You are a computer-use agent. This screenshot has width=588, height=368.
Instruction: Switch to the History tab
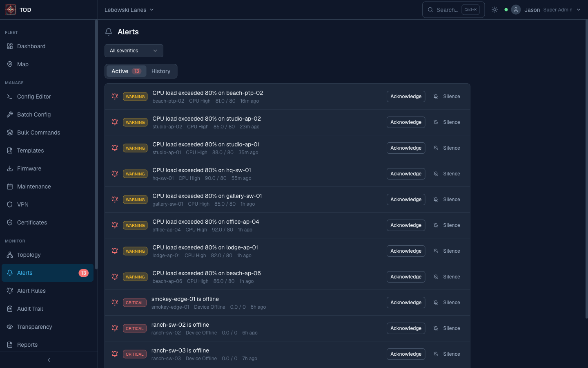tap(161, 71)
